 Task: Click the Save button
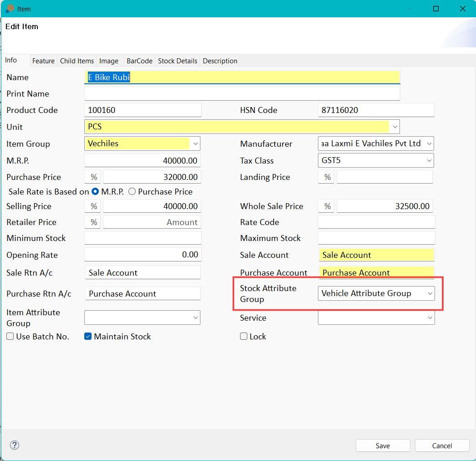pos(383,446)
